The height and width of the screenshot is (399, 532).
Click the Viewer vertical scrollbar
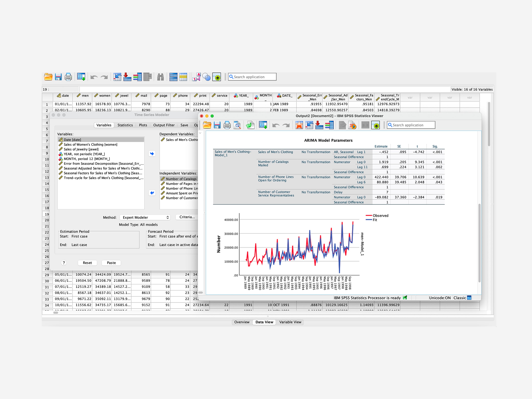pos(479,243)
